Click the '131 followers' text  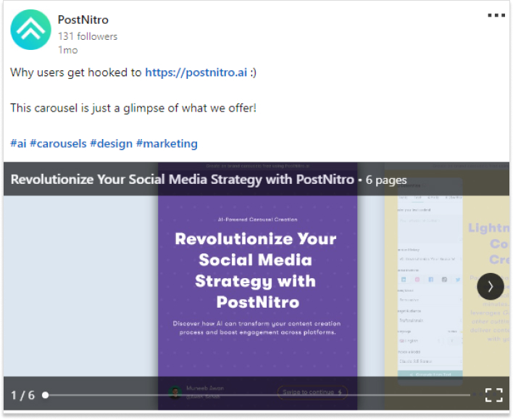click(88, 36)
